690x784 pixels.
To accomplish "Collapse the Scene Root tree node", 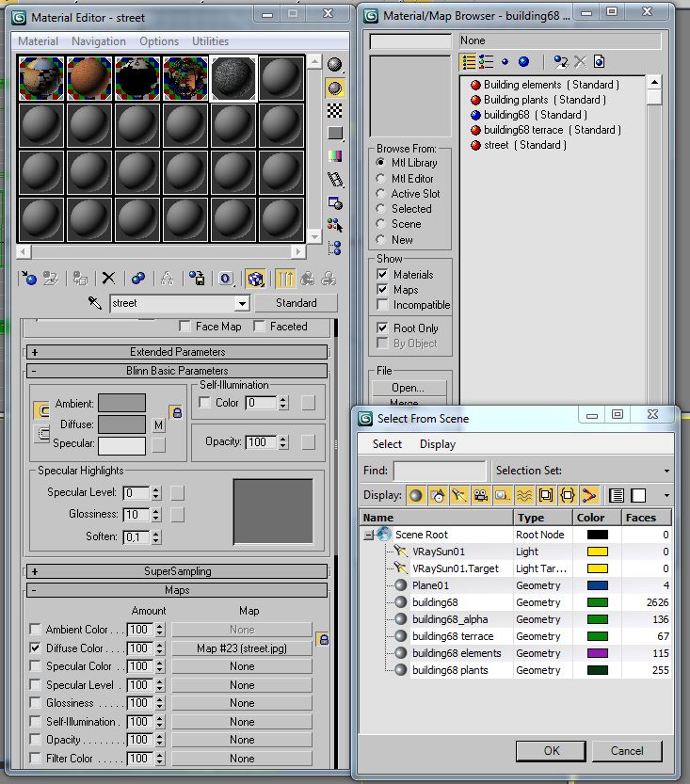I will click(368, 535).
